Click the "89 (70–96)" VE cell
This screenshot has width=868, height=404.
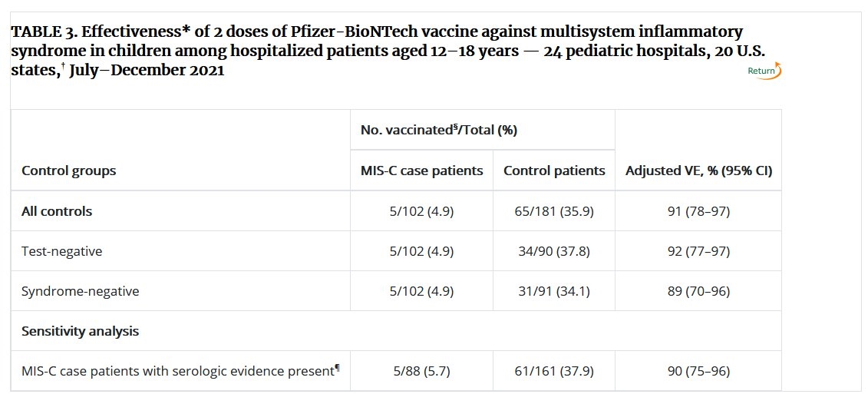tap(698, 291)
